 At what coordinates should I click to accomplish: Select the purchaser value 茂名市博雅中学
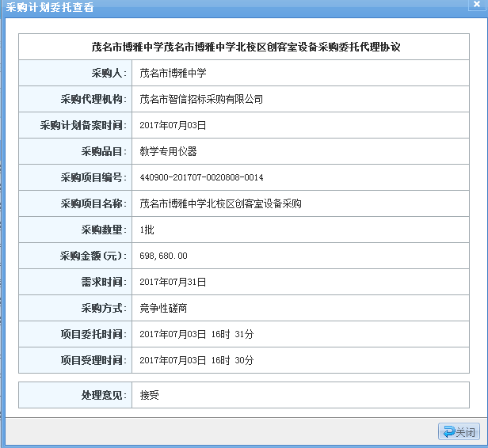tap(173, 74)
